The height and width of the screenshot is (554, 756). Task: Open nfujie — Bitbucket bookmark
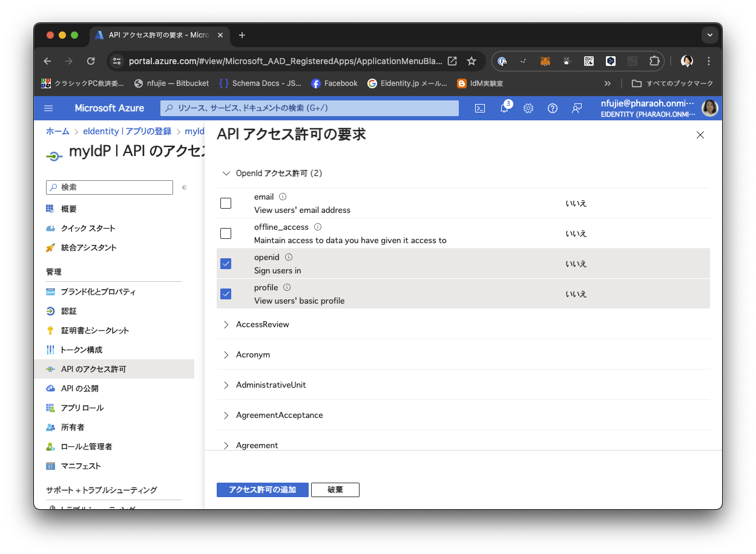[171, 83]
